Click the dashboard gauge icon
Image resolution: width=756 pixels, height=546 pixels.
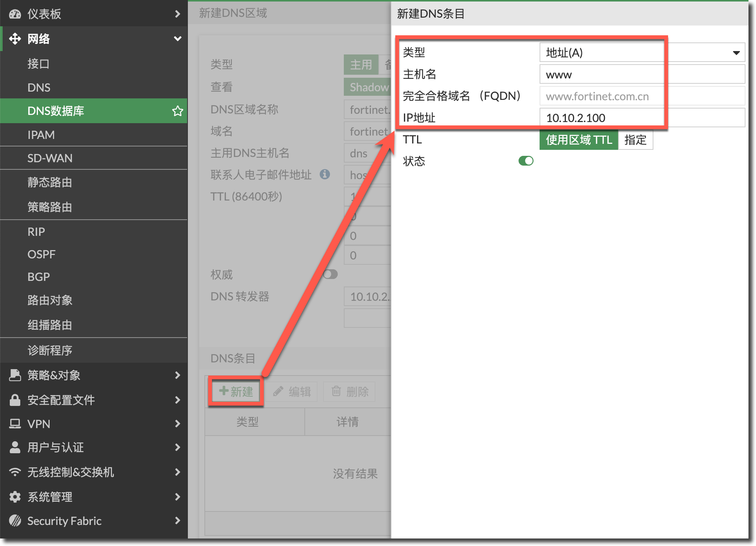coord(15,14)
